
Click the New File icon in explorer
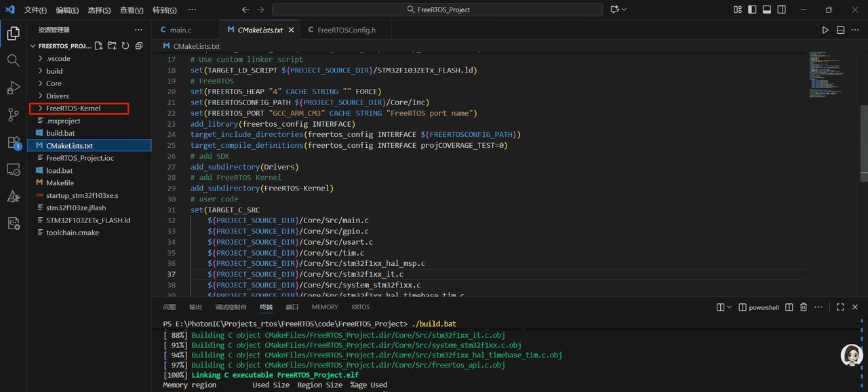[x=99, y=46]
